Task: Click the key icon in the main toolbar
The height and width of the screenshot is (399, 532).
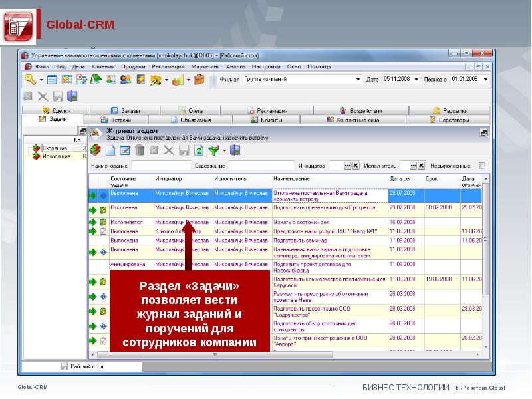Action: pyautogui.click(x=31, y=80)
